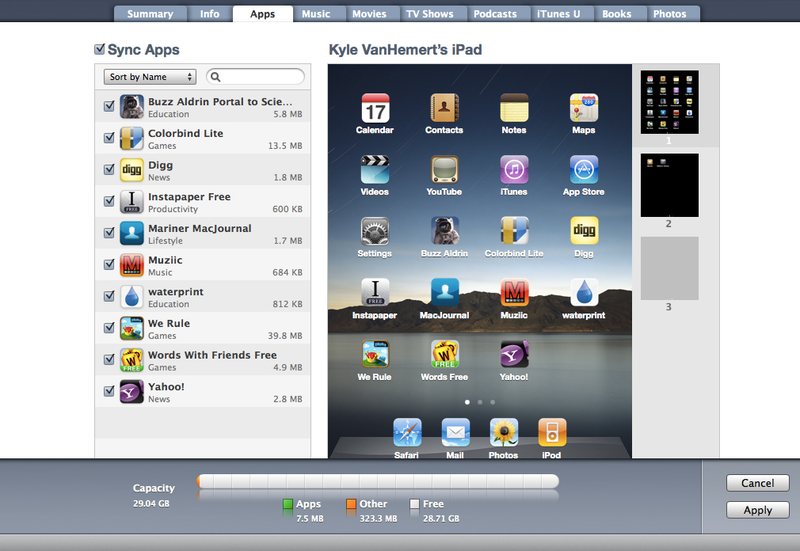Select empty page 3 thumbnail
Screen dimensions: 800x551
coord(669,268)
